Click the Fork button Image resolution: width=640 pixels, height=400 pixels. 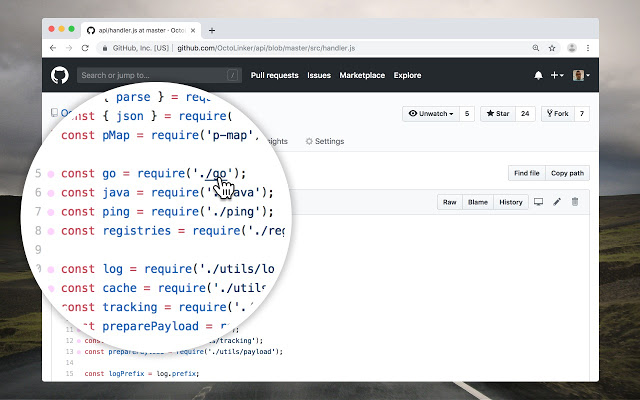pos(558,113)
